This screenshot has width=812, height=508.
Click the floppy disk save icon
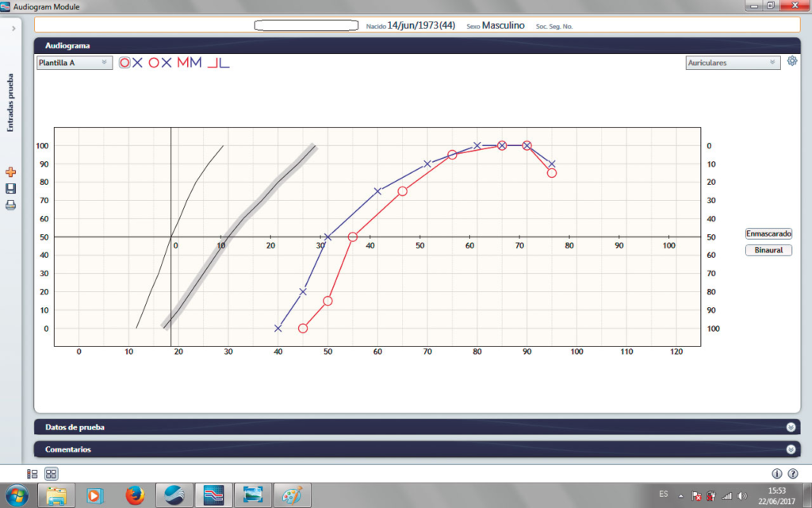[11, 189]
